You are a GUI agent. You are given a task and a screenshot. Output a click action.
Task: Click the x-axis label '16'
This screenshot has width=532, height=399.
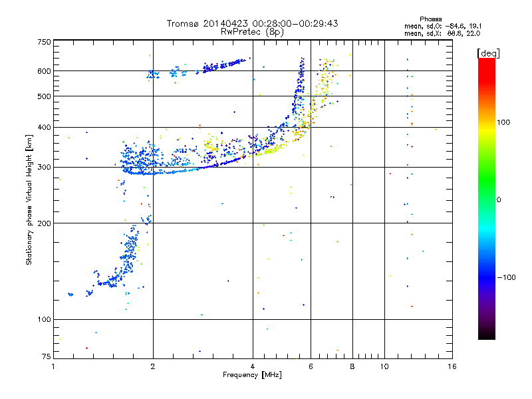click(x=452, y=366)
